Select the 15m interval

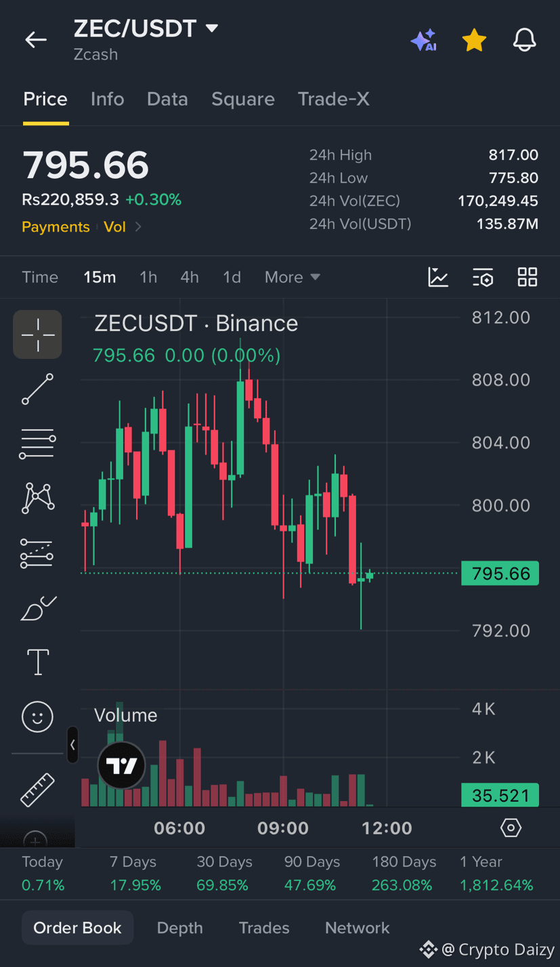[100, 277]
